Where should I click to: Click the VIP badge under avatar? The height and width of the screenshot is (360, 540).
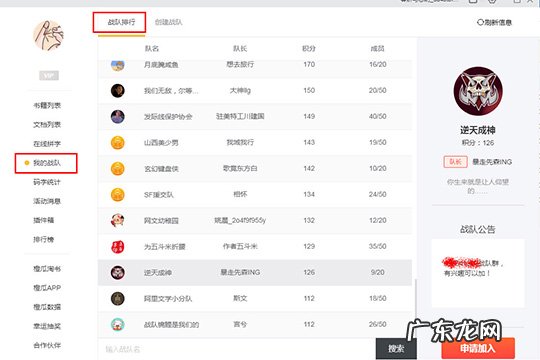(49, 75)
